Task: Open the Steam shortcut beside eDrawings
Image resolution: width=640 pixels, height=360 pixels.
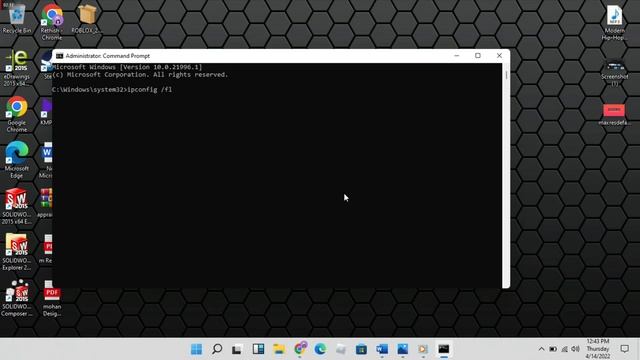Action: (47, 65)
